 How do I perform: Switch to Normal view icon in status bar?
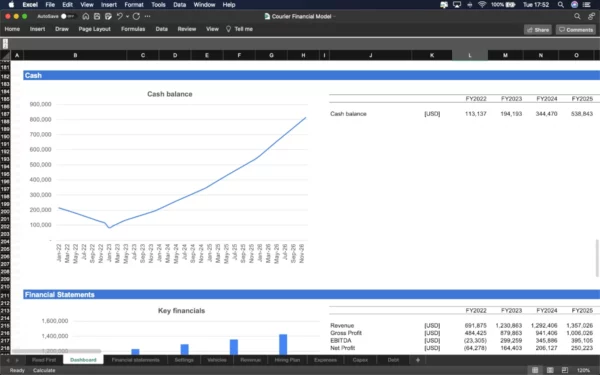tap(535, 370)
